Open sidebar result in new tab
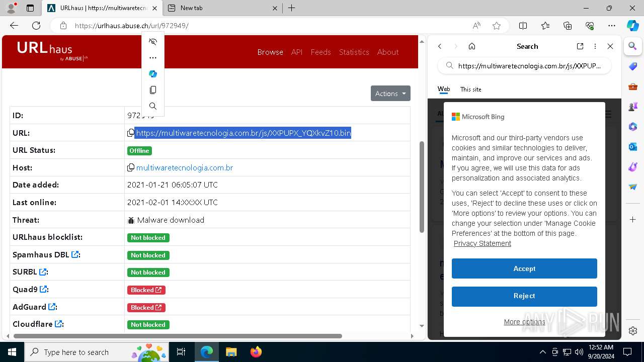This screenshot has height=362, width=644. (x=580, y=46)
